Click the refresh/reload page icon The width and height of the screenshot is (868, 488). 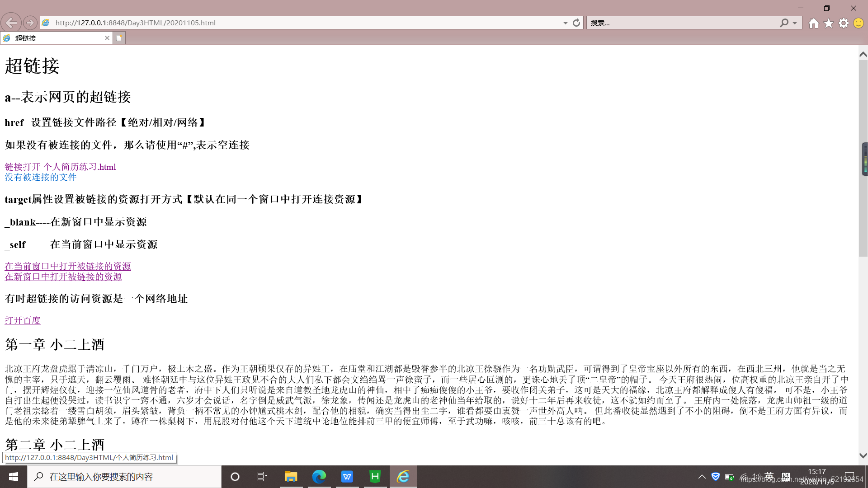click(576, 23)
